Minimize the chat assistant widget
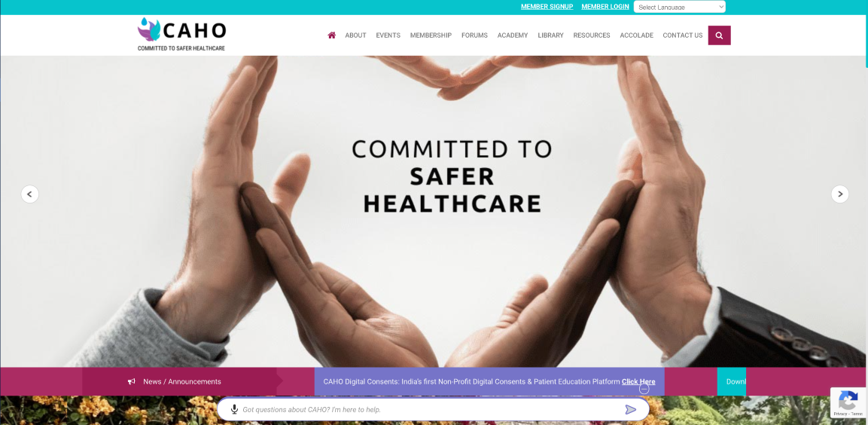The image size is (868, 425). [644, 389]
